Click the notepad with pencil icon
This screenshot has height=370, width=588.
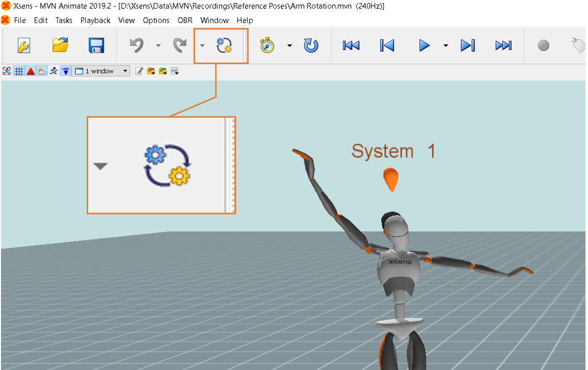coord(139,71)
